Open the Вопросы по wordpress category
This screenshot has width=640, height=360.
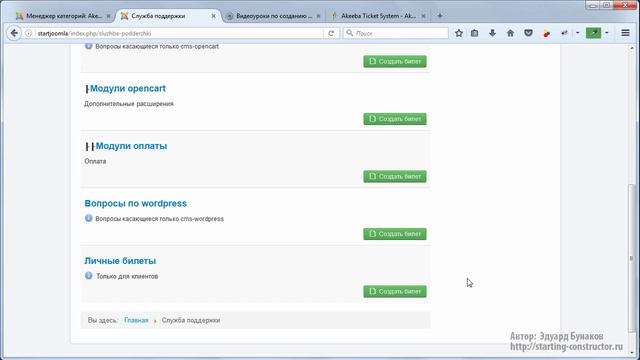click(136, 203)
